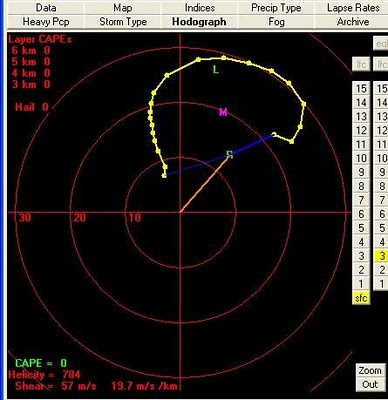
Task: Select level 11 in the column above sfc
Action: pos(361,144)
